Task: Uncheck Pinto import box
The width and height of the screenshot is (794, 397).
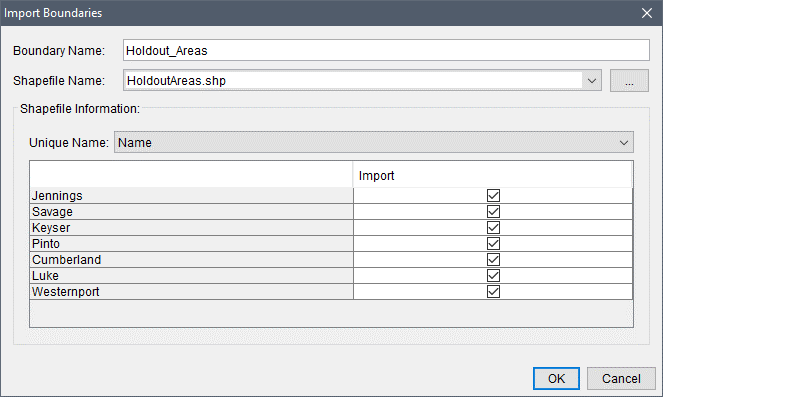Action: click(x=493, y=244)
